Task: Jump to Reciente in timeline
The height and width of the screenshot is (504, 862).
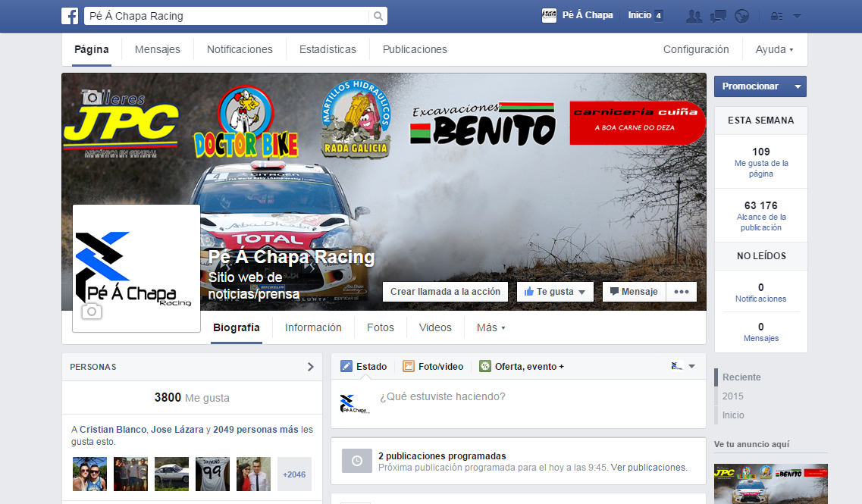Action: [x=741, y=377]
